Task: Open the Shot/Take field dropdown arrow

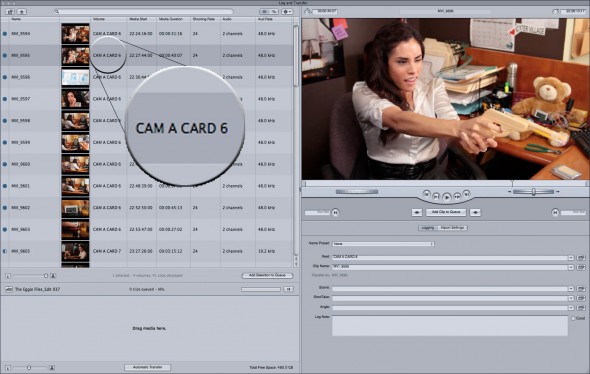Action: [x=571, y=298]
